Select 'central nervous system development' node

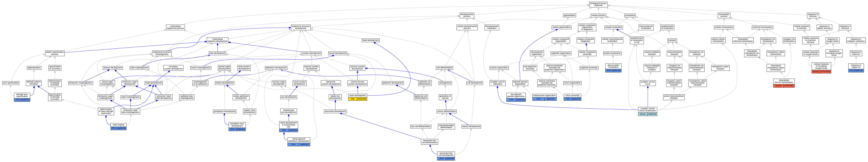tap(357, 83)
